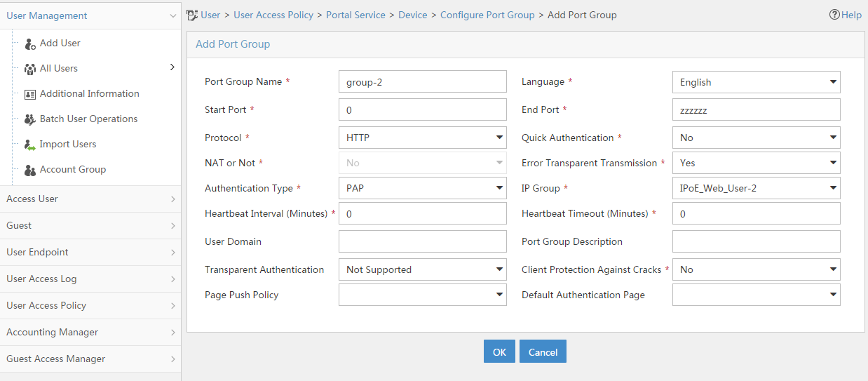Click the Account Group icon
Image resolution: width=868 pixels, height=381 pixels.
coord(30,170)
